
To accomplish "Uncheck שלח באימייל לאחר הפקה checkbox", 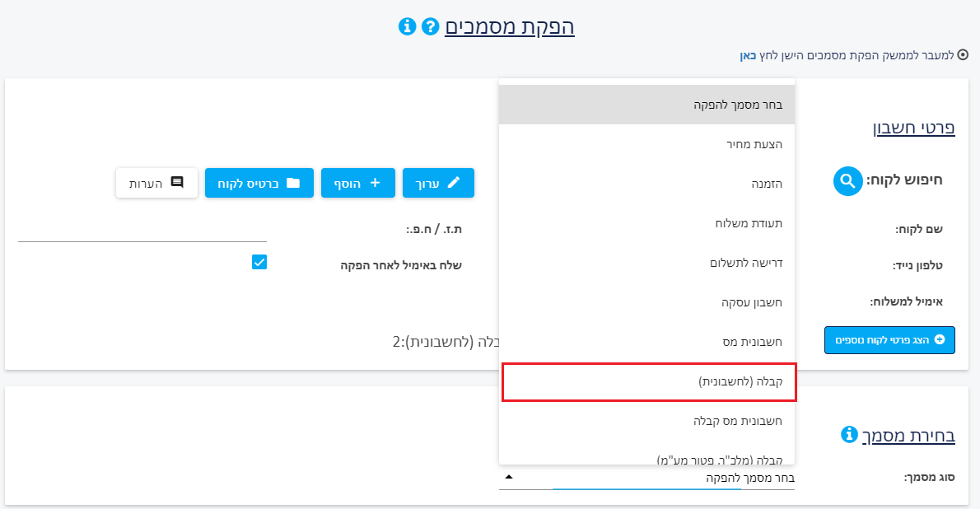I will (x=259, y=262).
